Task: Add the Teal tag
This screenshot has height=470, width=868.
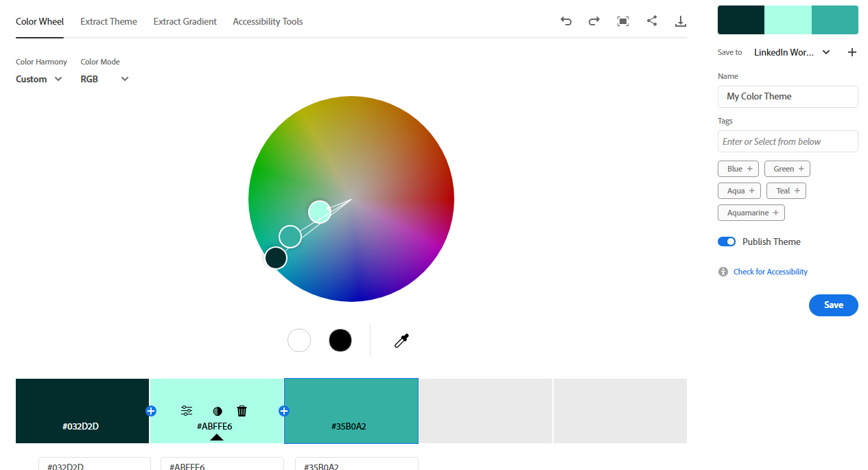Action: [786, 191]
